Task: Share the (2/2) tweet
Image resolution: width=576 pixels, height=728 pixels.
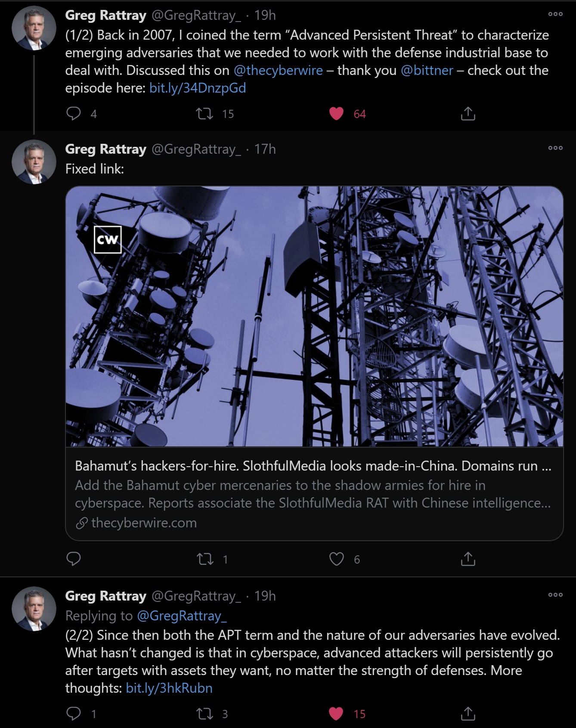Action: pos(468,713)
